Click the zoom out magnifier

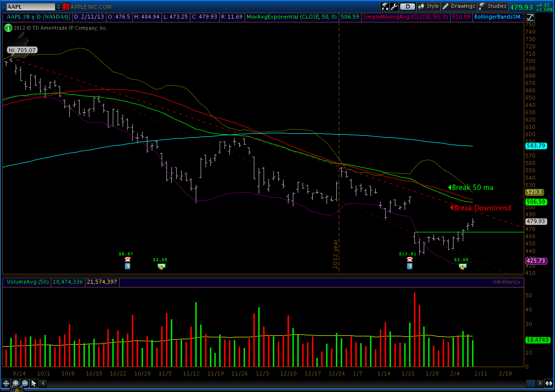pyautogui.click(x=24, y=383)
